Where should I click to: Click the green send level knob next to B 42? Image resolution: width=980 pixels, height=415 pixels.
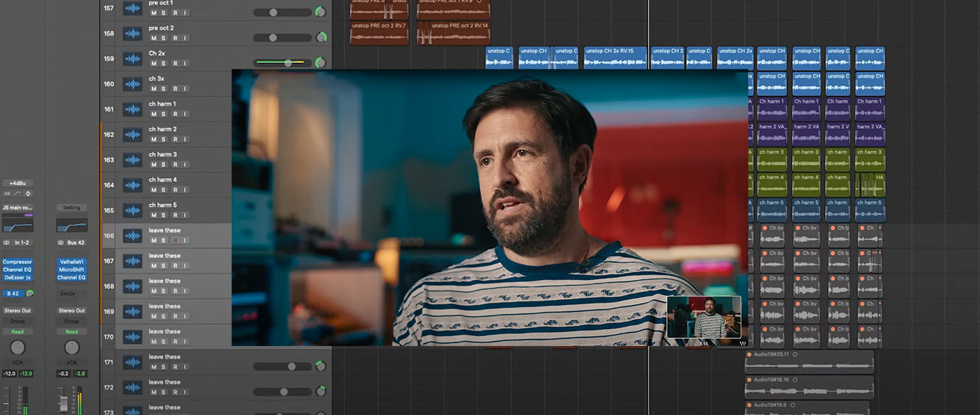(x=30, y=293)
